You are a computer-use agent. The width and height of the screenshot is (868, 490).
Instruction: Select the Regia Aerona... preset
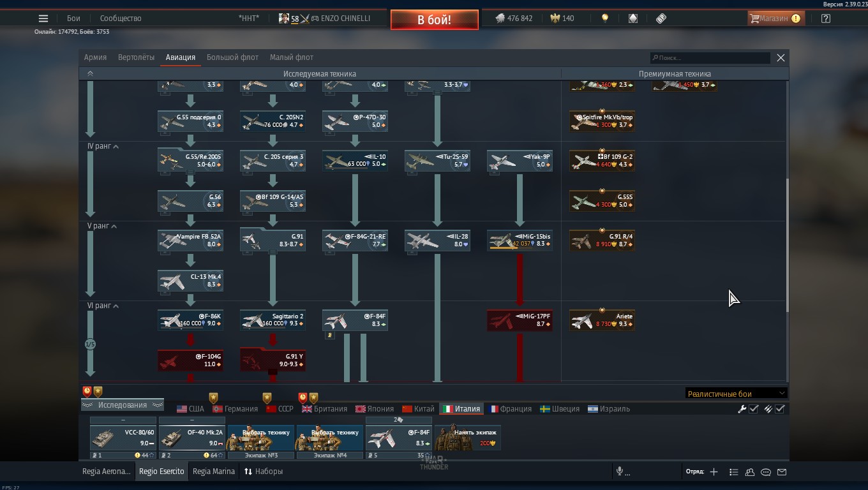(107, 471)
